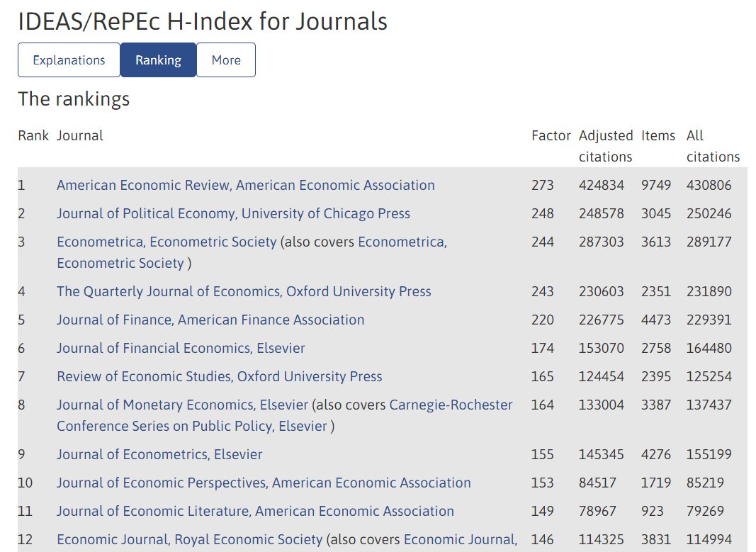Select all citations value 289177
The height and width of the screenshot is (552, 756).
point(709,242)
